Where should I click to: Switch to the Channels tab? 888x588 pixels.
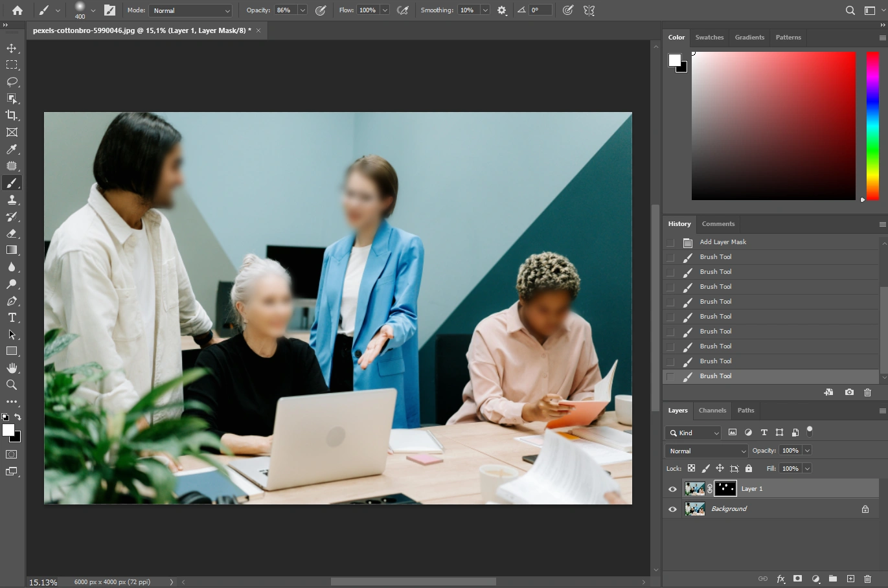(712, 411)
